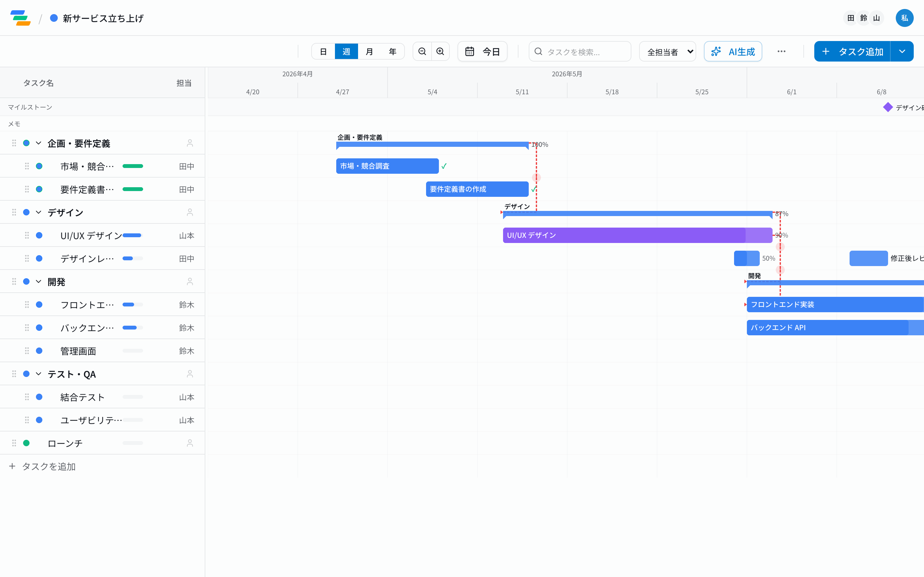Grab drag handle of デザイン group row
Screen dimensions: 924x577
14,212
